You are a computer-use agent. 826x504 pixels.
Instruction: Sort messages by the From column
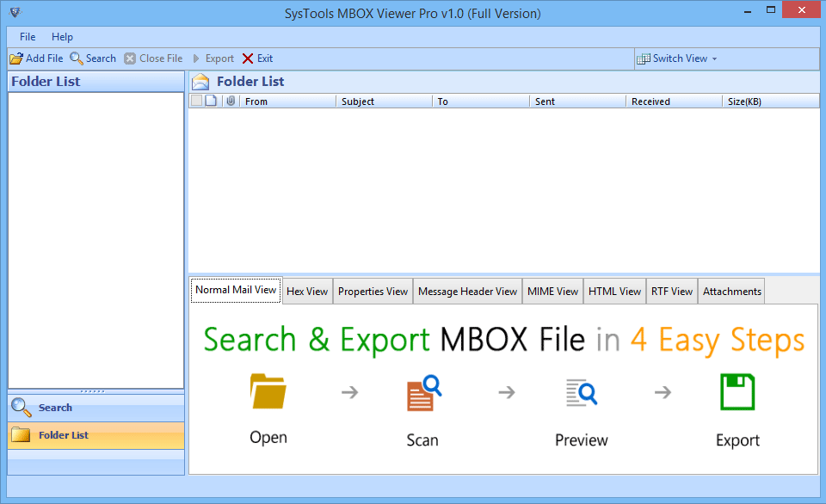pos(288,101)
